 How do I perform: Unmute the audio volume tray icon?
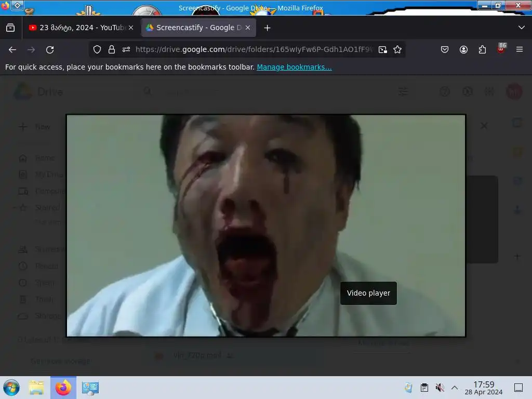pos(440,388)
